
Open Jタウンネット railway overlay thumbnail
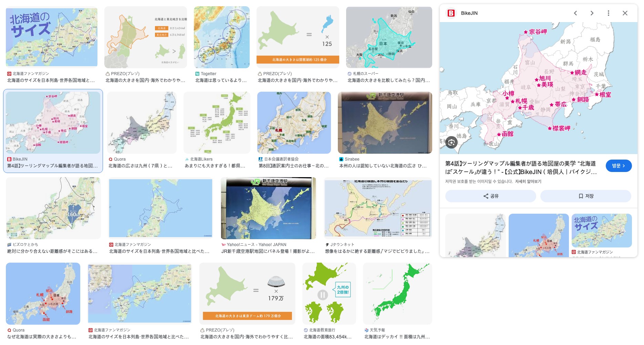378,208
